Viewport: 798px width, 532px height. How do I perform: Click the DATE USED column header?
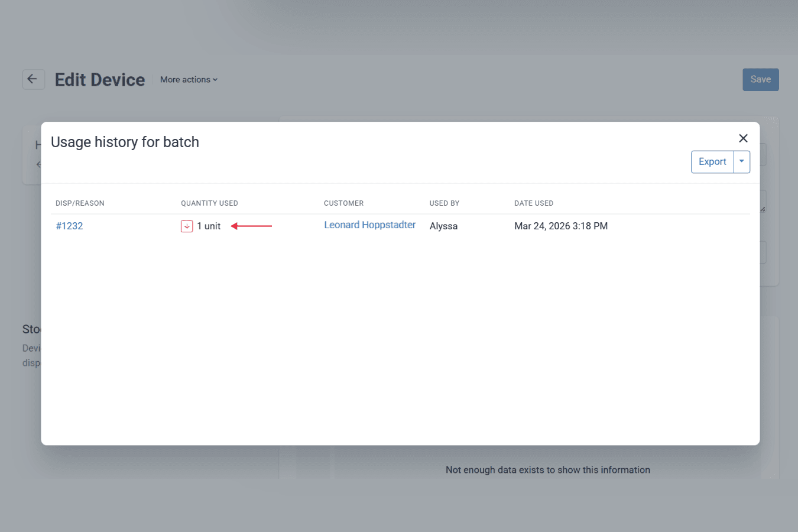534,203
